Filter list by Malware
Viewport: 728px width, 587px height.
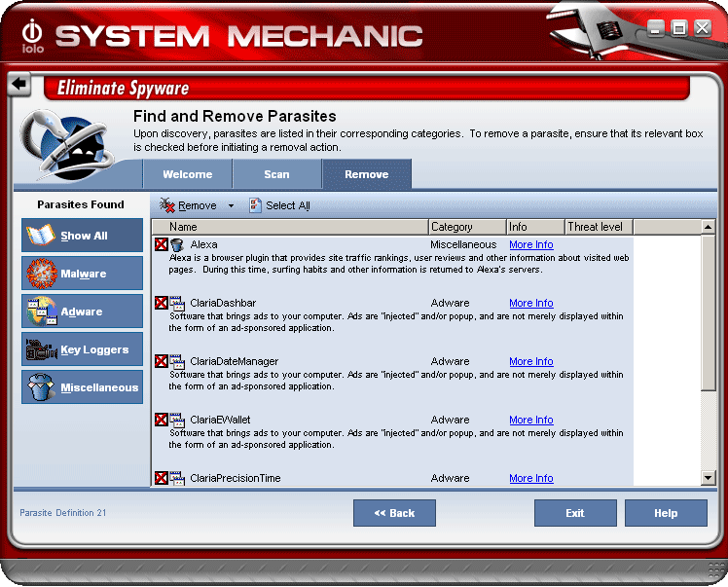[x=82, y=274]
